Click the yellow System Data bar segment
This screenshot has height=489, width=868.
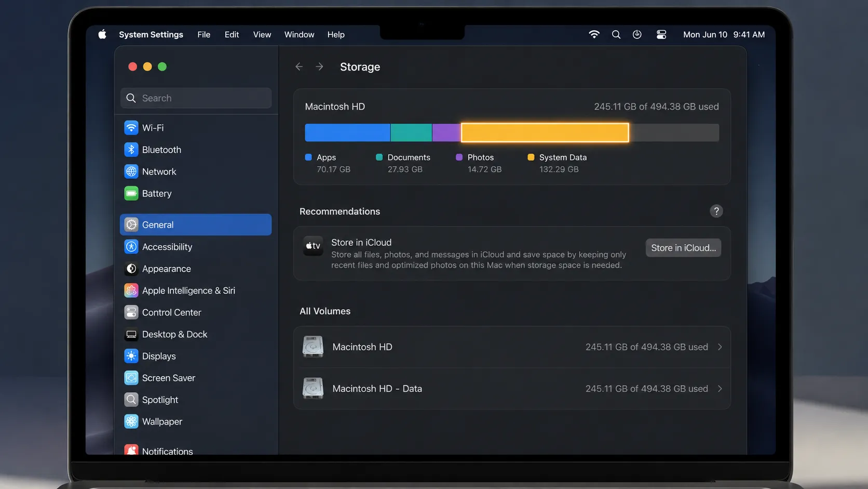click(x=545, y=133)
